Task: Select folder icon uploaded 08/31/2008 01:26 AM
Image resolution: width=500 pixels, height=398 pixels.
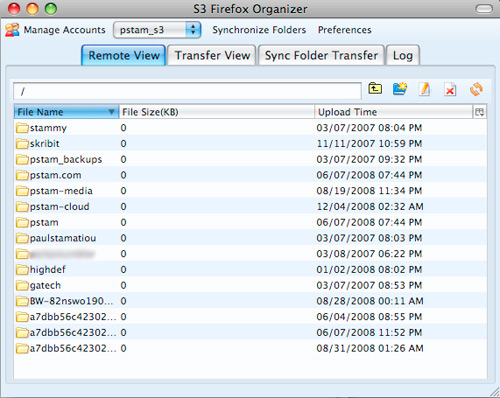Action: 22,348
